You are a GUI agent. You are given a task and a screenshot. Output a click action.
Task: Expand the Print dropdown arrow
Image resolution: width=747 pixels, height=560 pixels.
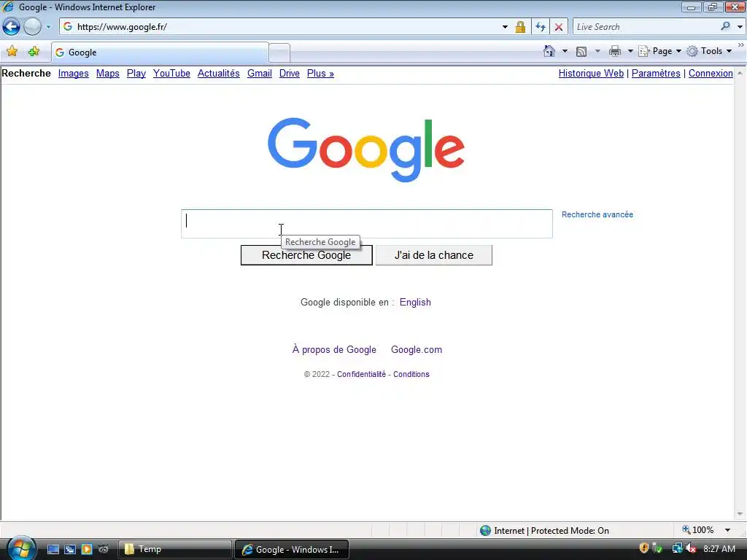click(630, 51)
